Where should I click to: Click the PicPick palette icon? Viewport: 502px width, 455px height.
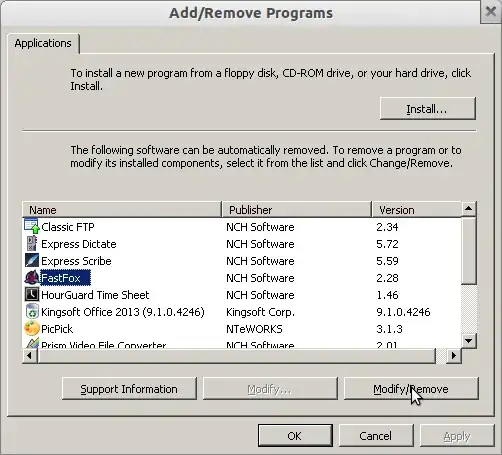coord(32,329)
